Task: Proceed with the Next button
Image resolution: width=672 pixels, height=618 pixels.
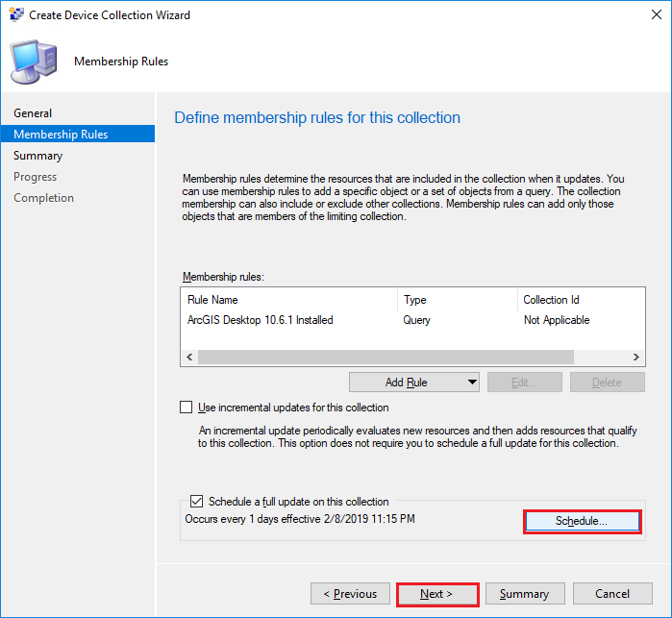Action: pyautogui.click(x=437, y=594)
